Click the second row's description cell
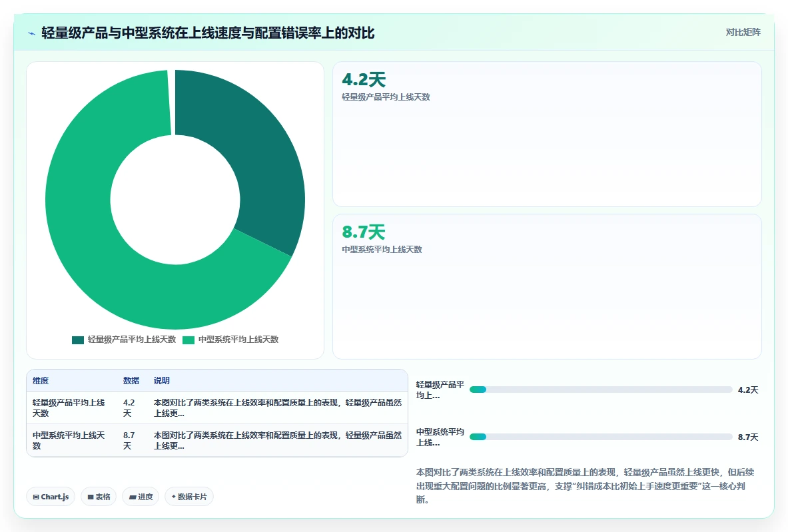 pos(277,441)
